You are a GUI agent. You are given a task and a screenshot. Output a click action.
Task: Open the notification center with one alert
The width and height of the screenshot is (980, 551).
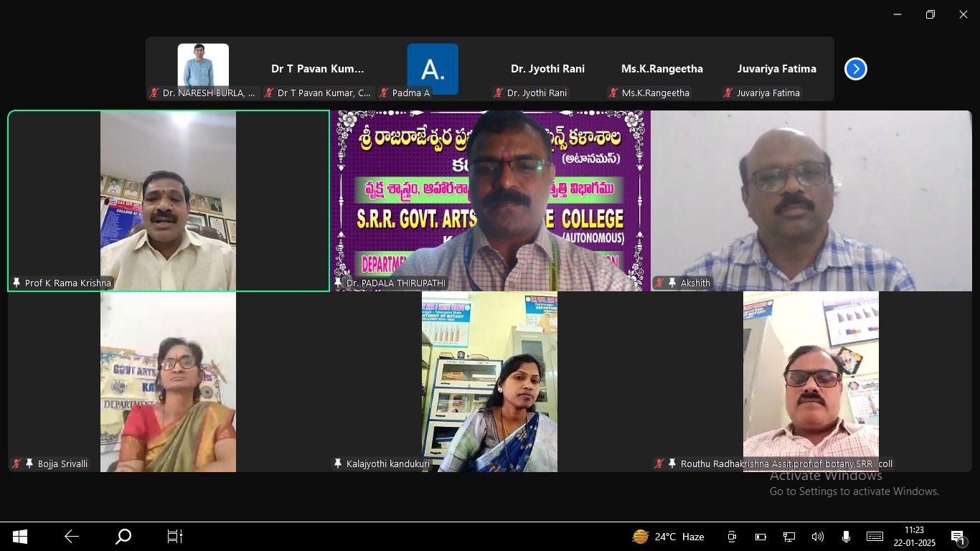tap(957, 537)
